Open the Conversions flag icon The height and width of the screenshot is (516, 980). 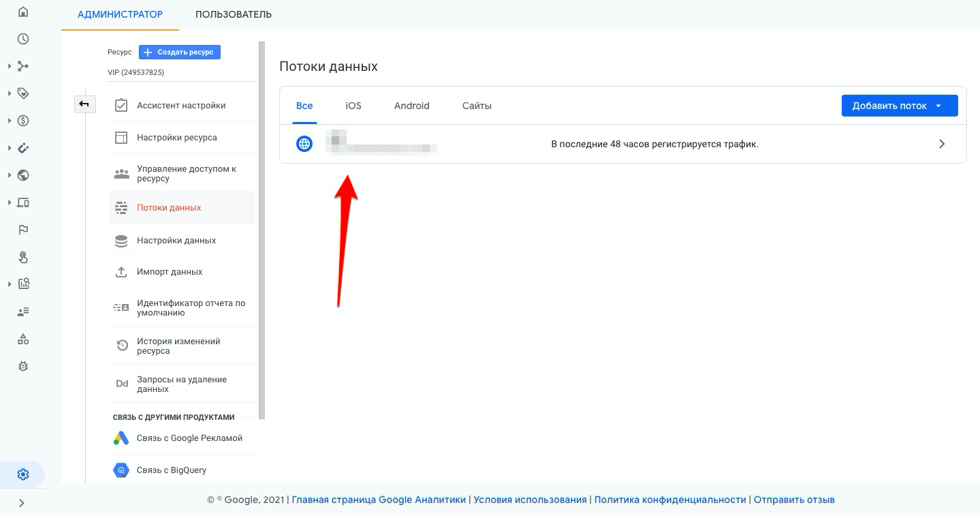coord(23,230)
